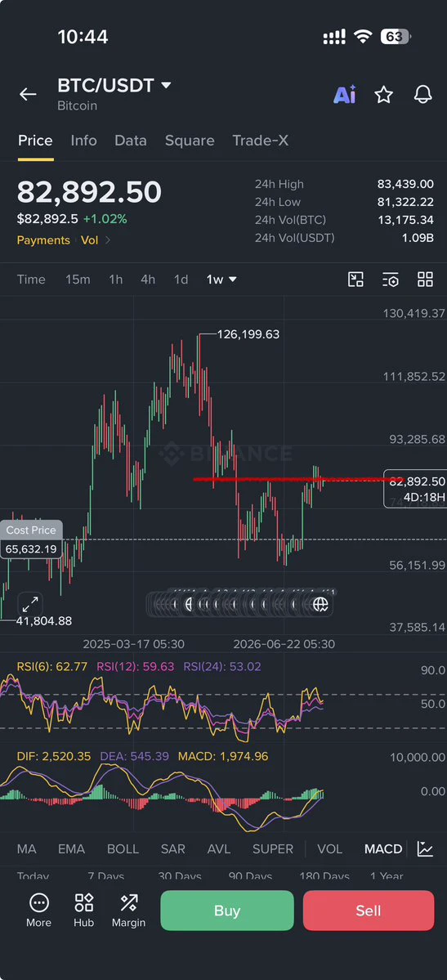The width and height of the screenshot is (447, 980).
Task: Open Margin trading icon
Action: click(129, 910)
